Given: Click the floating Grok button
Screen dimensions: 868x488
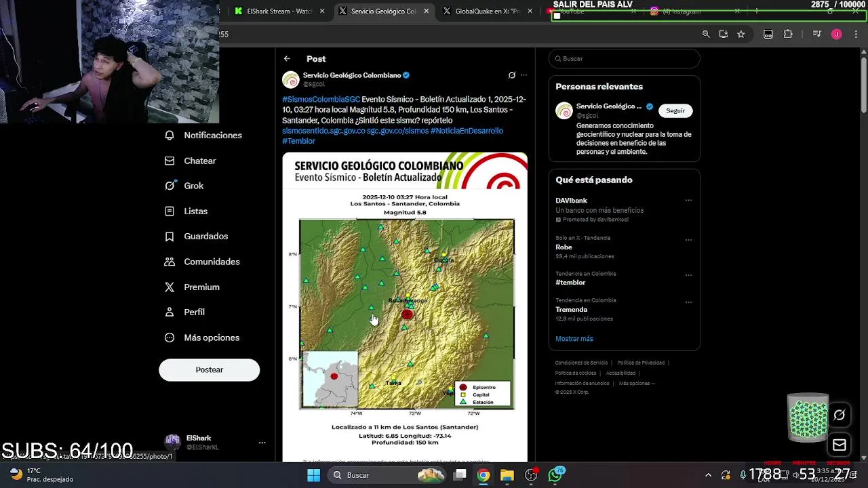Looking at the screenshot, I should click(839, 415).
